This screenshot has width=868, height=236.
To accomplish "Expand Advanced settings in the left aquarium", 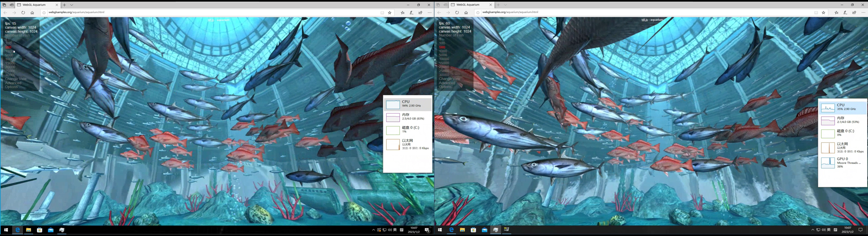I will click(x=13, y=83).
